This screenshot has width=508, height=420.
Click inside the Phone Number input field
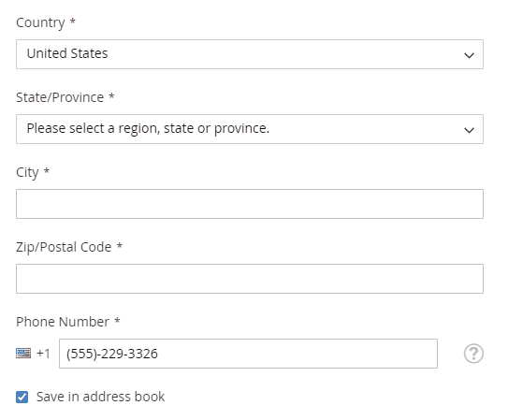(248, 354)
